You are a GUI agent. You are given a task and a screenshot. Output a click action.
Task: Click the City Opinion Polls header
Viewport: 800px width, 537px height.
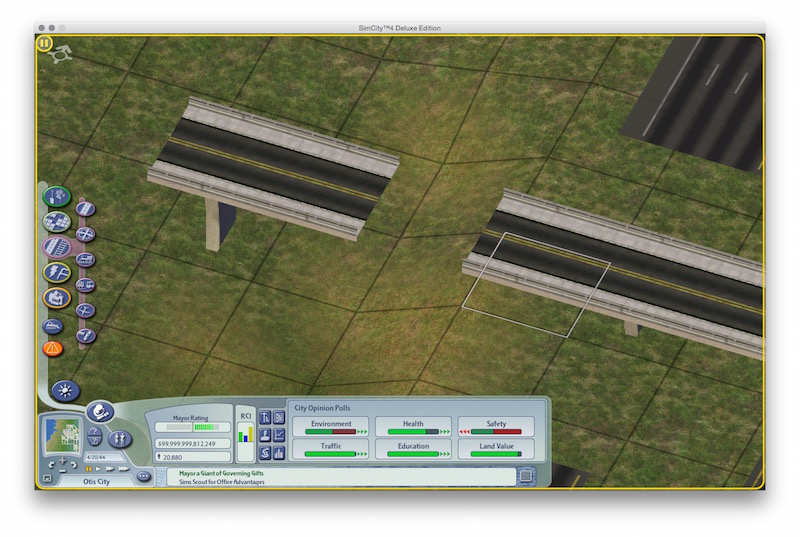click(x=322, y=408)
